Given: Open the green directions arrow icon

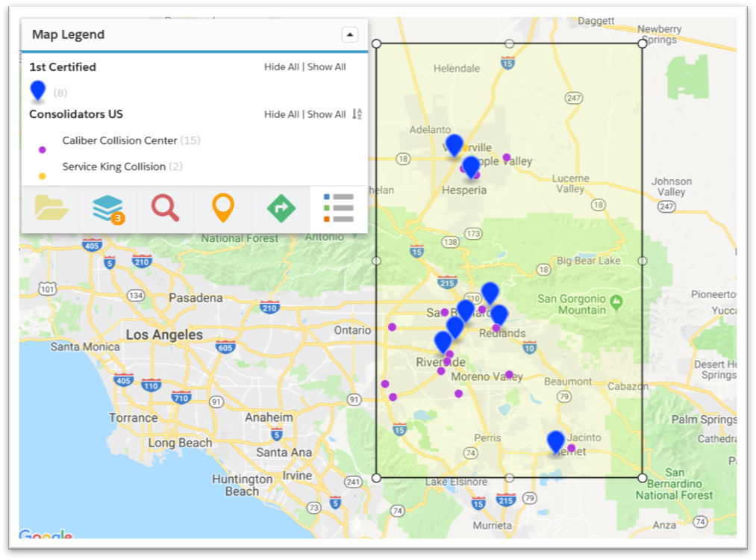Looking at the screenshot, I should pyautogui.click(x=281, y=208).
